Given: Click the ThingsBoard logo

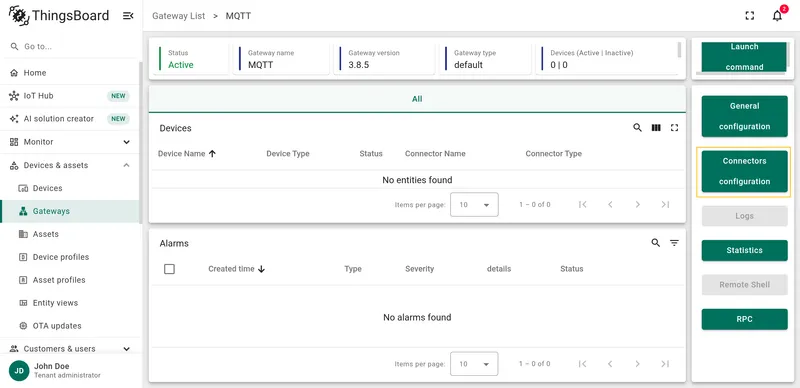Looking at the screenshot, I should [x=59, y=16].
